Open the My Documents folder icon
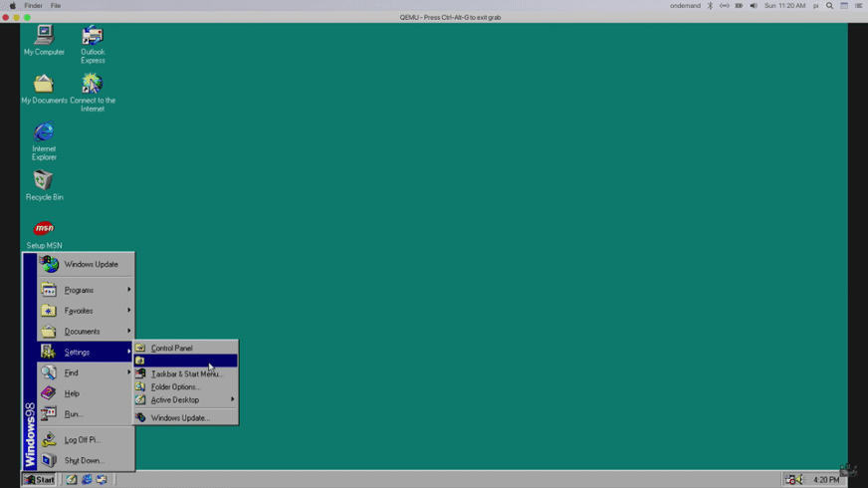Viewport: 868px width, 488px height. click(44, 84)
